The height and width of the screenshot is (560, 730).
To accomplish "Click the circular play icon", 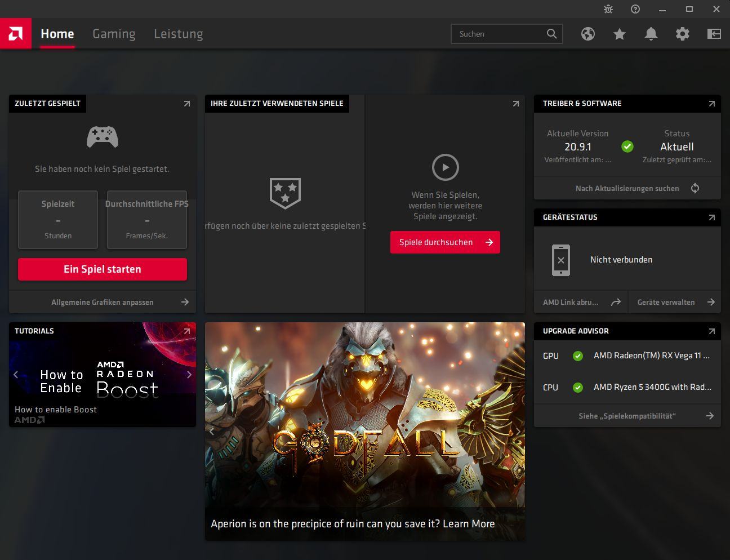I will 446,167.
